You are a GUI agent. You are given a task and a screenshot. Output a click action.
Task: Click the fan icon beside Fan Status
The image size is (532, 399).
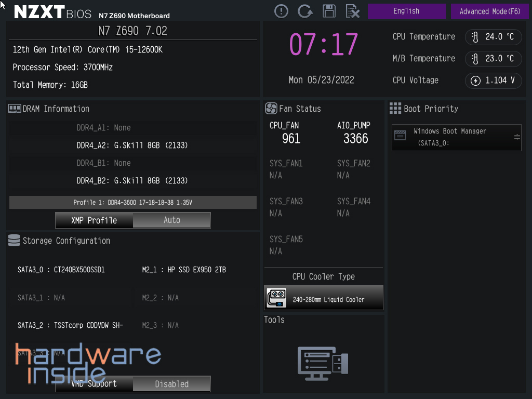[271, 109]
